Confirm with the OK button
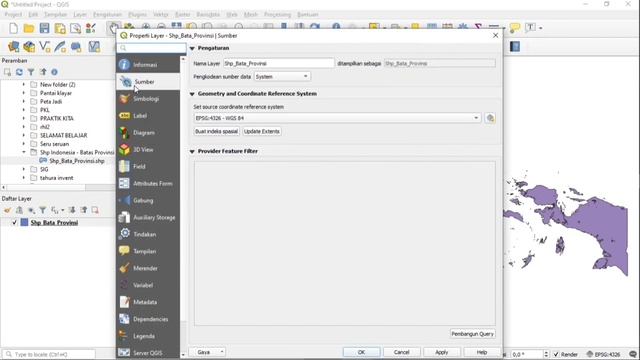Image resolution: width=640 pixels, height=360 pixels. [x=361, y=352]
